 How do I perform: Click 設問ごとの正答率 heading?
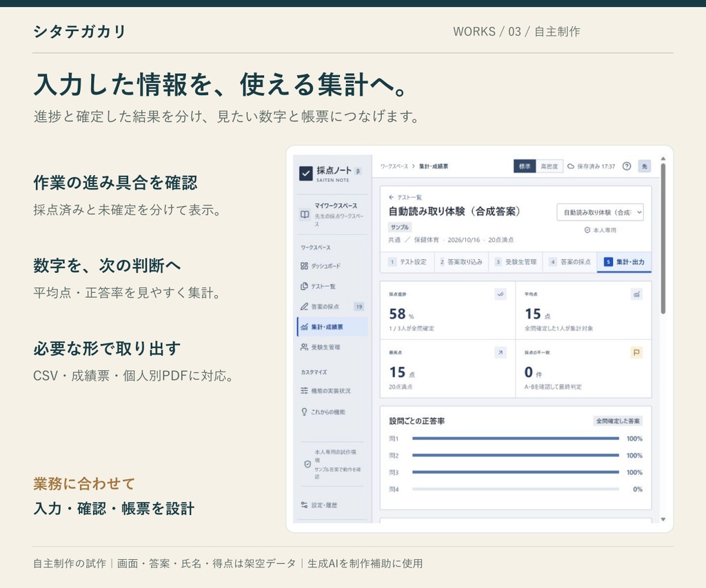[x=417, y=421]
